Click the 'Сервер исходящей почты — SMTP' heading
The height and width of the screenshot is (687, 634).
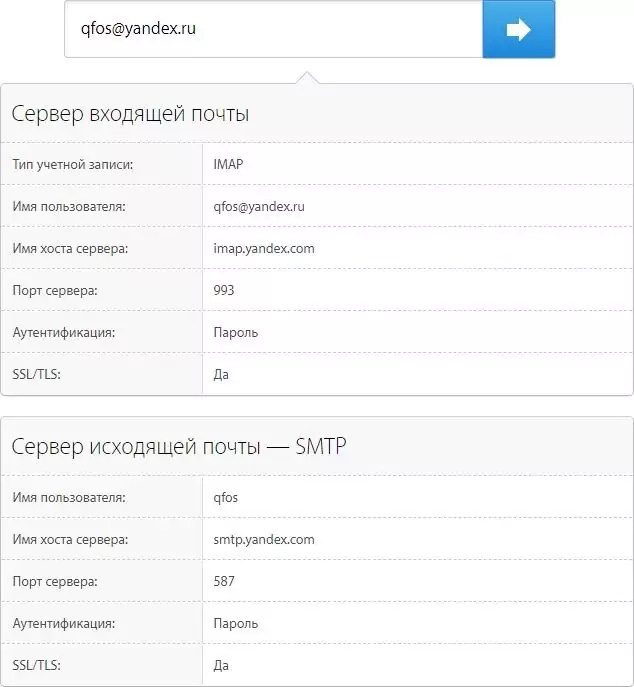point(179,447)
